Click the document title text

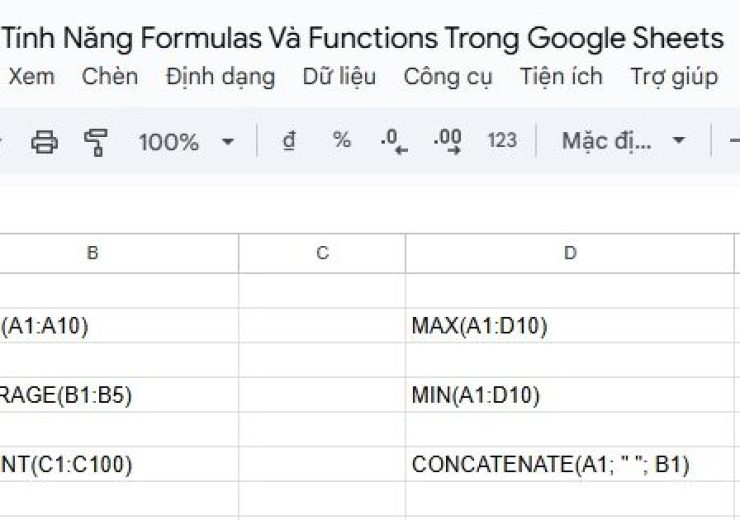click(365, 38)
